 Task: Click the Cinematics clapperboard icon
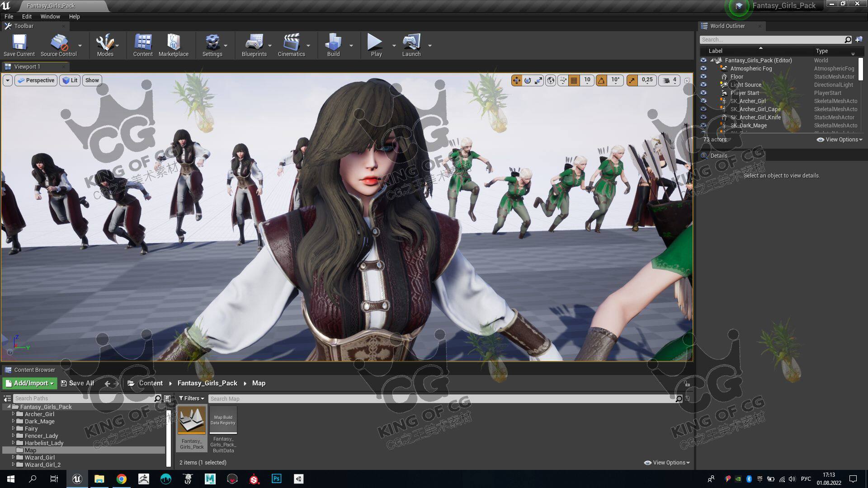pos(291,43)
